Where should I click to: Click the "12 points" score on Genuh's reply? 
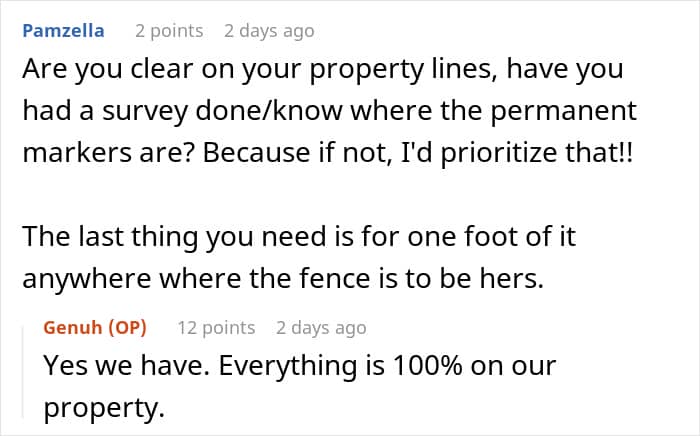[216, 328]
